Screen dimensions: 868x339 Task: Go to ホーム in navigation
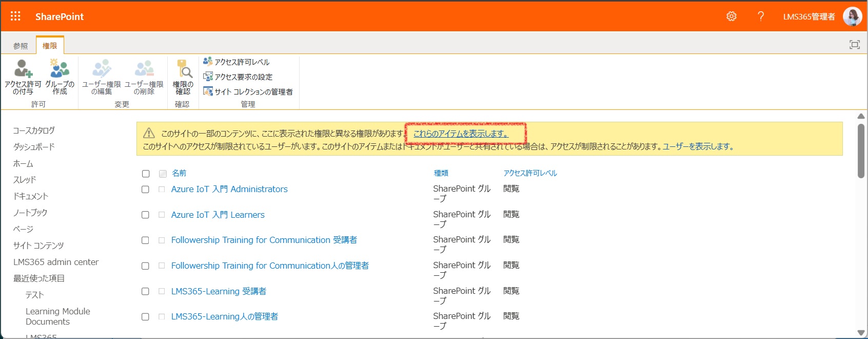[x=23, y=163]
